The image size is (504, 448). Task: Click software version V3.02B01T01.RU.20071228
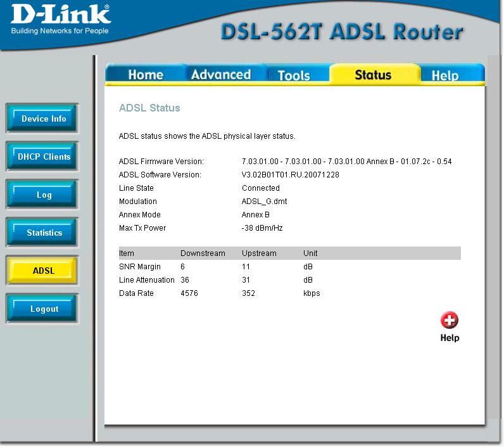pos(290,175)
